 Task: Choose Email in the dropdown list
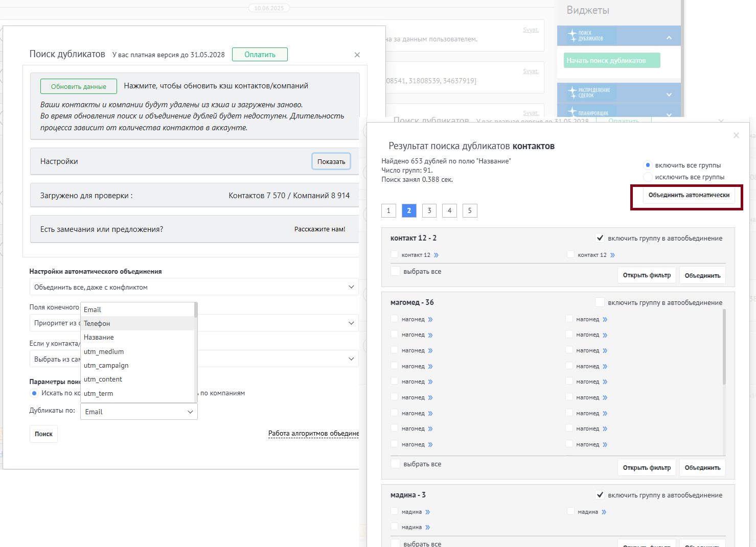click(138, 310)
